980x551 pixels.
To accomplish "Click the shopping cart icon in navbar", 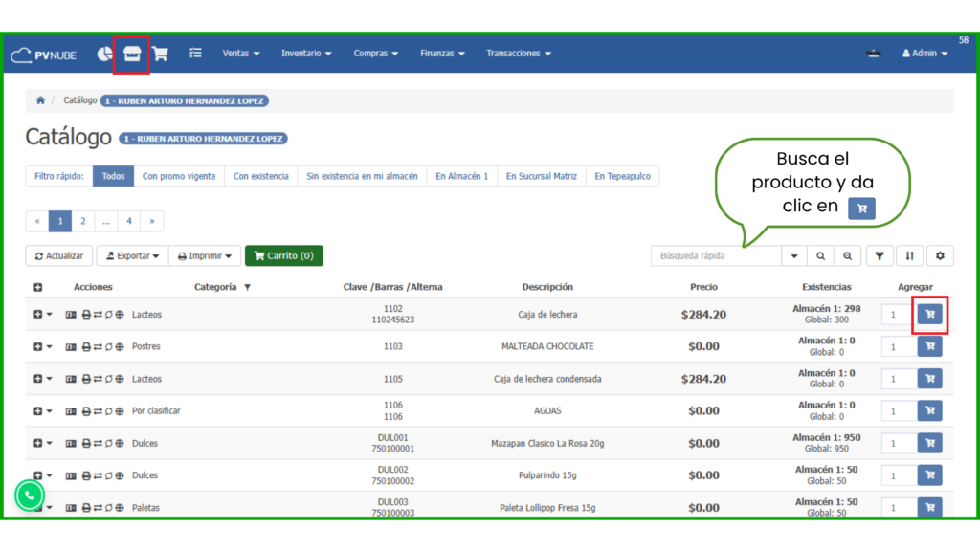I will click(161, 54).
